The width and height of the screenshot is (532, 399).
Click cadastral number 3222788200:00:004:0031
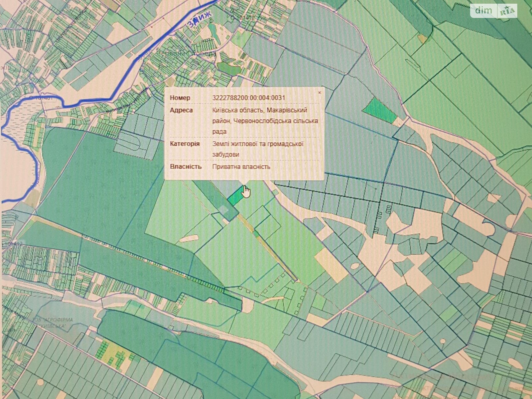tap(249, 98)
